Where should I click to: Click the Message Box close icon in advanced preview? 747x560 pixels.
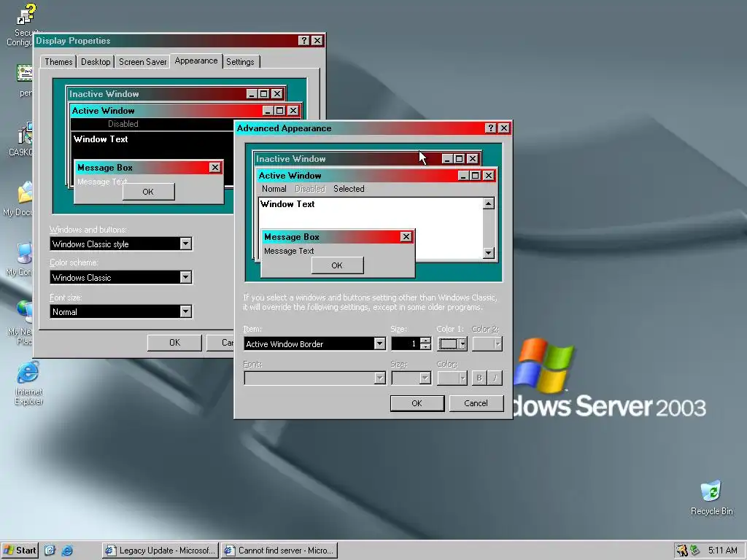(406, 237)
